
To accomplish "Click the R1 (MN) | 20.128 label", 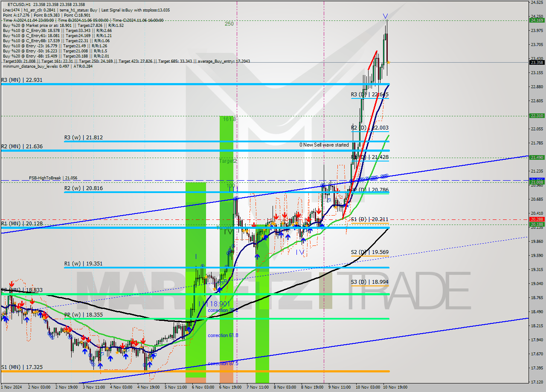I will 22,223.
